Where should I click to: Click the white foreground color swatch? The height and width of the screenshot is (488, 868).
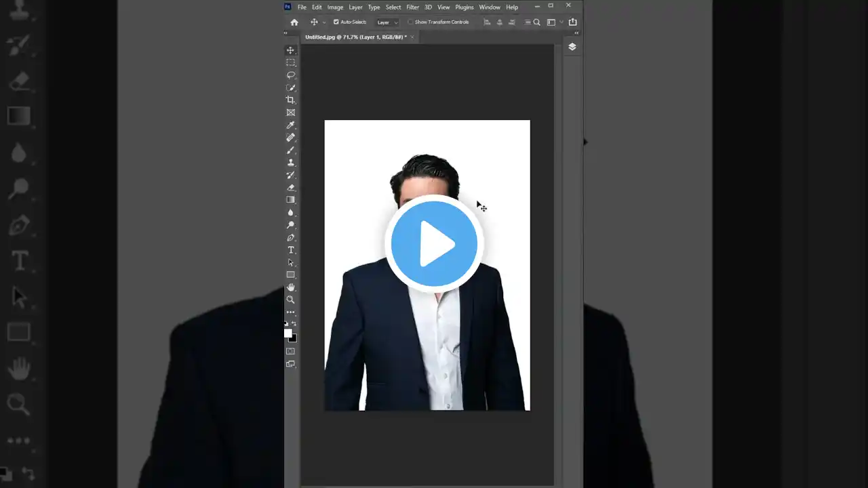pos(288,333)
